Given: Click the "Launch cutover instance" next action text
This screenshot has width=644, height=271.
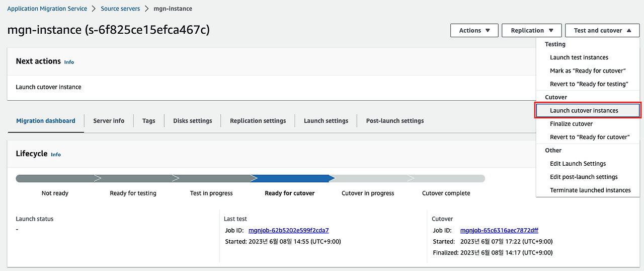Looking at the screenshot, I should click(48, 87).
